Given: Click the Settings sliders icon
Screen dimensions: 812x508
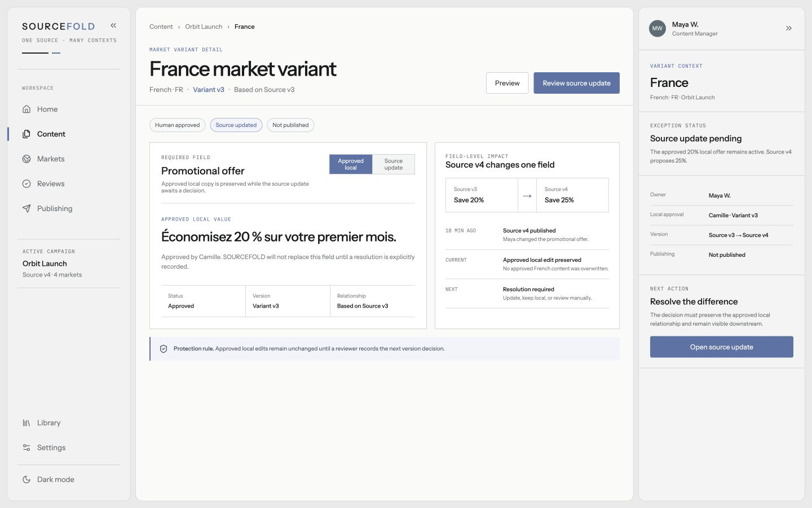Looking at the screenshot, I should (x=27, y=448).
